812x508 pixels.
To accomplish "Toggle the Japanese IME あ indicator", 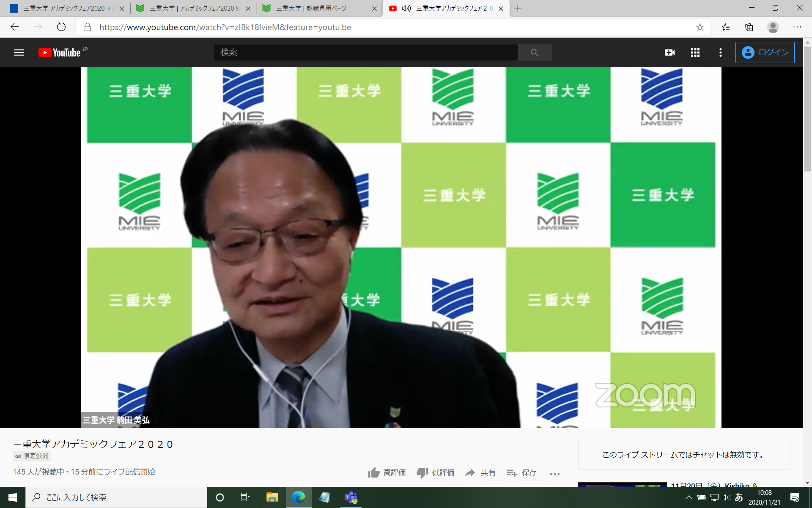I will point(739,497).
